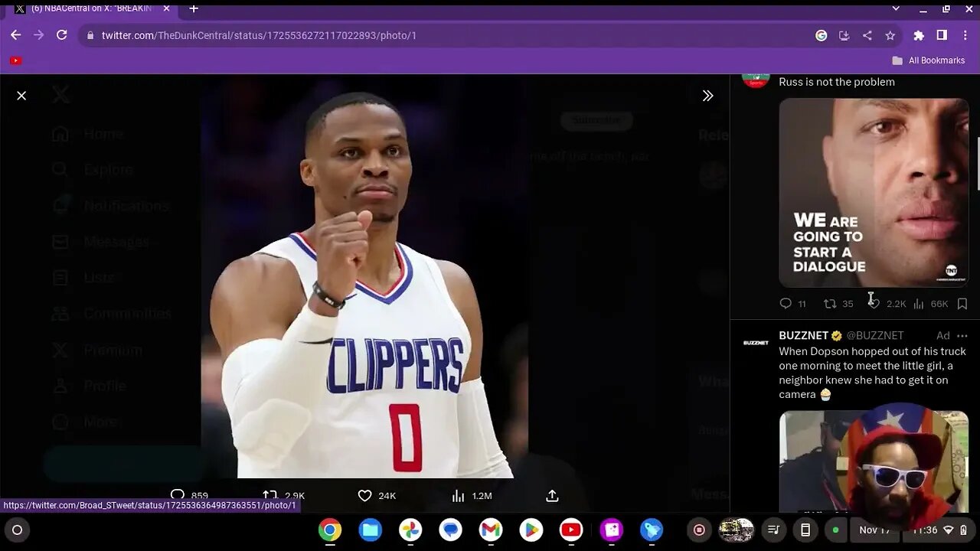Image resolution: width=980 pixels, height=551 pixels.
Task: Close the NBACentral on X tab
Action: (166, 8)
